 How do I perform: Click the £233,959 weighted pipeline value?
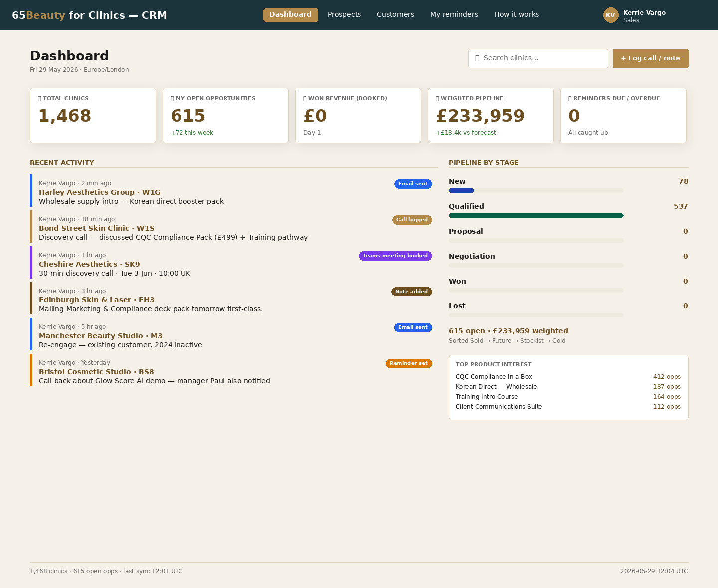480,116
